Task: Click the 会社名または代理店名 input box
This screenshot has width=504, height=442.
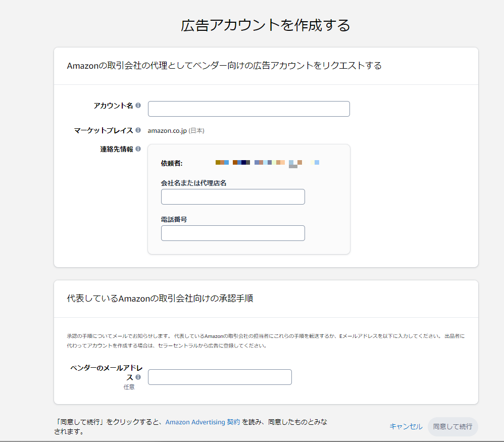Action: (233, 197)
